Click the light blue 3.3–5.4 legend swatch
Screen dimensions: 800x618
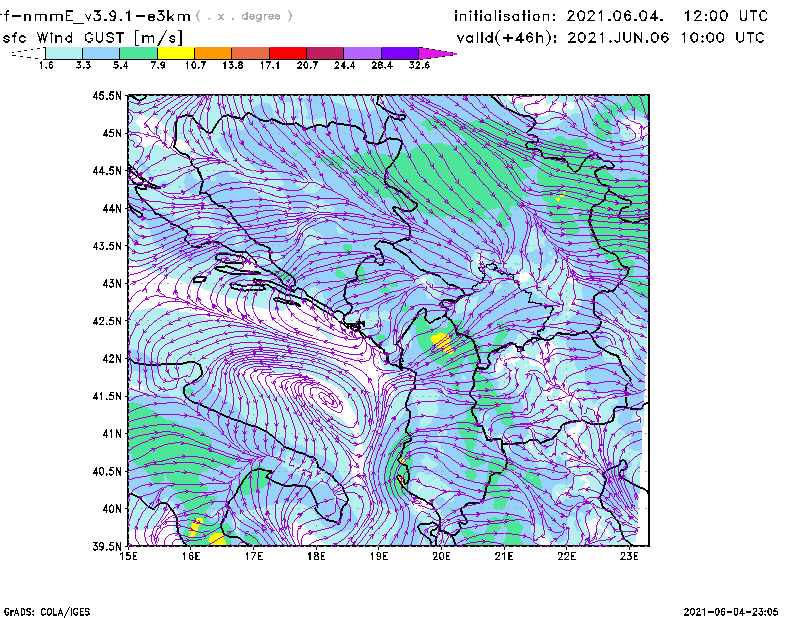101,53
